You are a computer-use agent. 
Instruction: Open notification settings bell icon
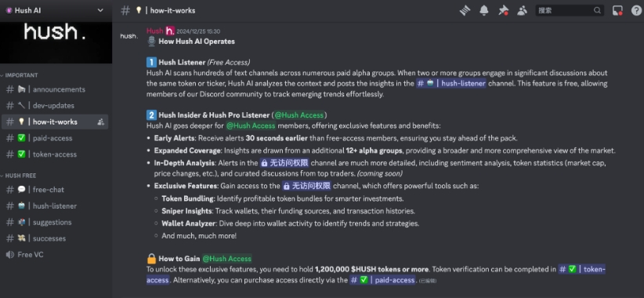click(x=484, y=11)
